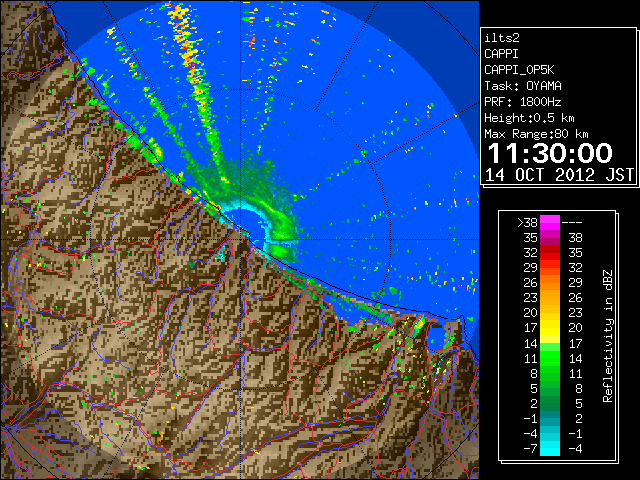Select the 'CAPPI' product line

tap(501, 54)
